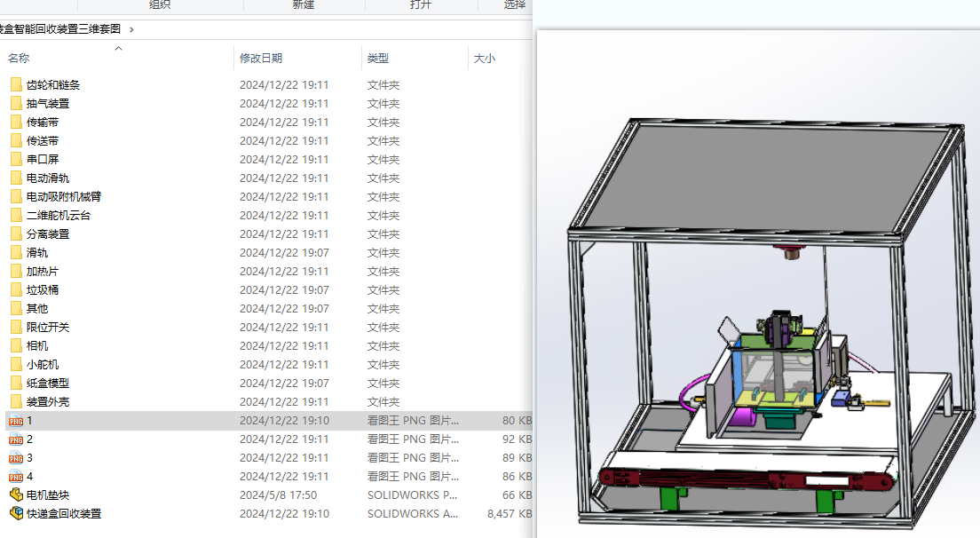Screen dimensions: 980x538
Task: Select folder name 装置外壳
Action: point(48,402)
